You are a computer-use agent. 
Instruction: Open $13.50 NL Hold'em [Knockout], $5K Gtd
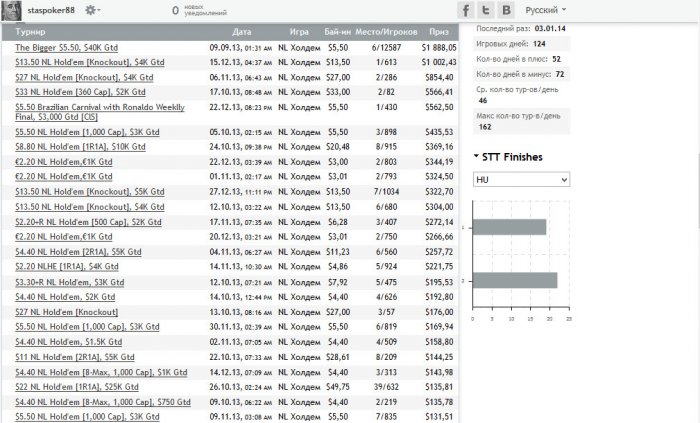(x=90, y=191)
